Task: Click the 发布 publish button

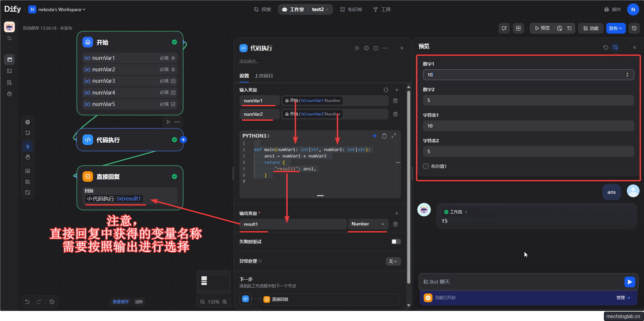Action: (615, 28)
